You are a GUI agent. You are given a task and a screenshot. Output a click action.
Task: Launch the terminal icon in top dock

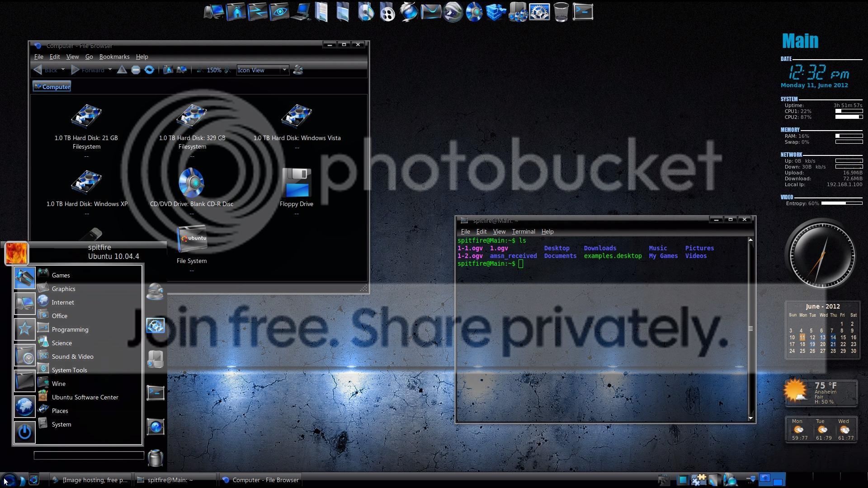[583, 12]
